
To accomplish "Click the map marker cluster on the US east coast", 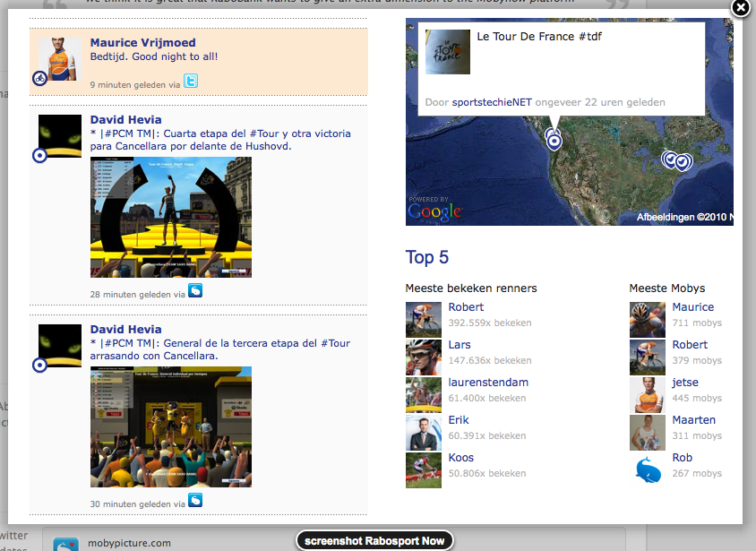I will coord(677,160).
